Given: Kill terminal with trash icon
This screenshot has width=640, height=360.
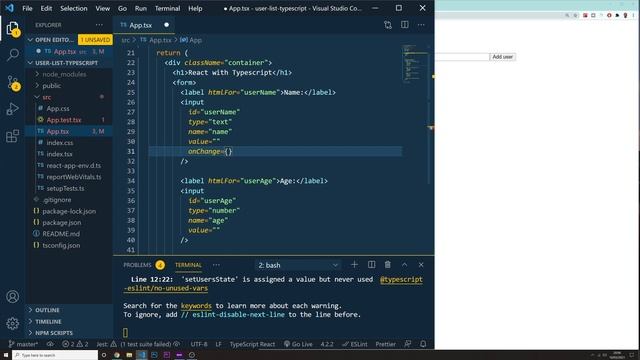Looking at the screenshot, I should [x=388, y=264].
